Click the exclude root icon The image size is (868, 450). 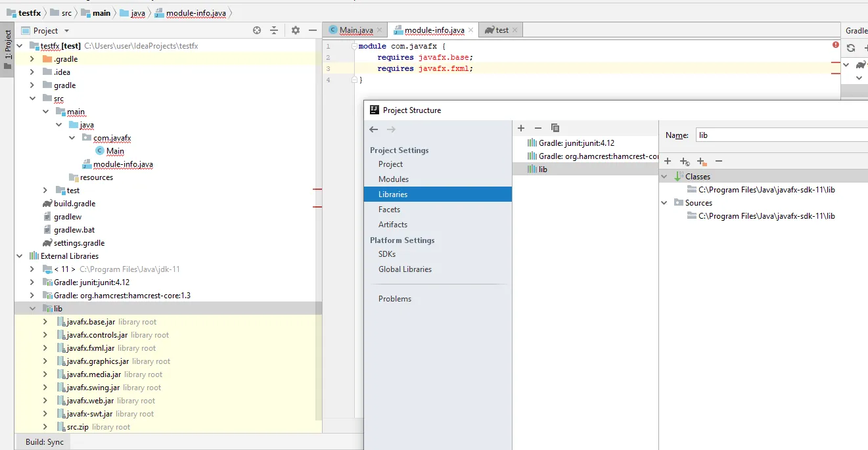coord(702,161)
